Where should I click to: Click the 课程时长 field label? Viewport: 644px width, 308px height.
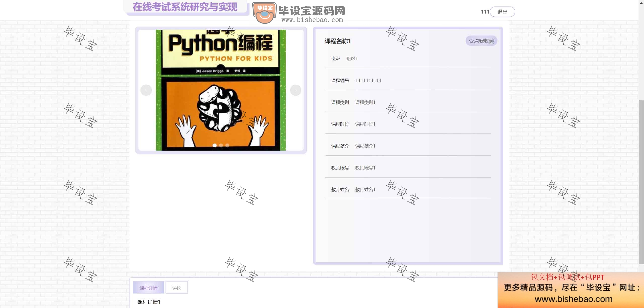tap(340, 124)
